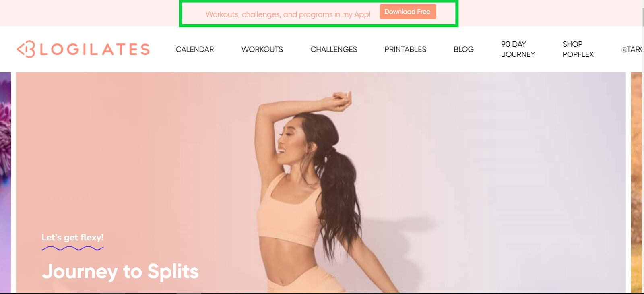Open the WORKOUTS menu item

262,49
